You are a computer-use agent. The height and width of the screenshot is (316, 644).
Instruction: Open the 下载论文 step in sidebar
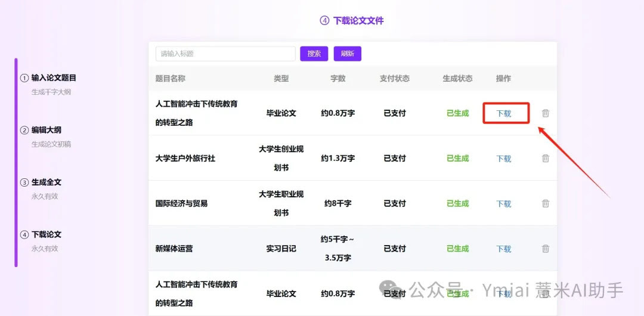pyautogui.click(x=47, y=235)
